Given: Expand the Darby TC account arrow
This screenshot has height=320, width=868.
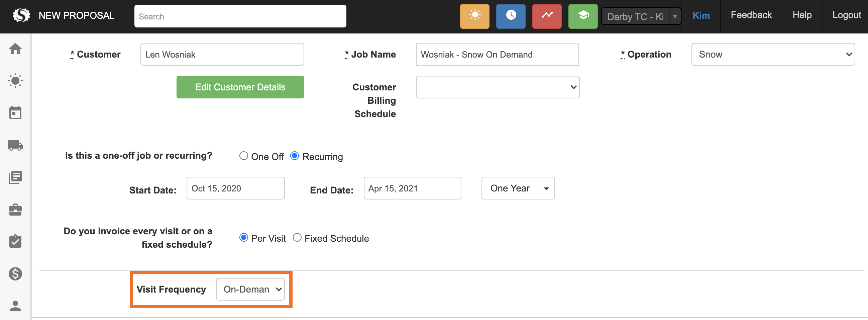Looking at the screenshot, I should 675,16.
